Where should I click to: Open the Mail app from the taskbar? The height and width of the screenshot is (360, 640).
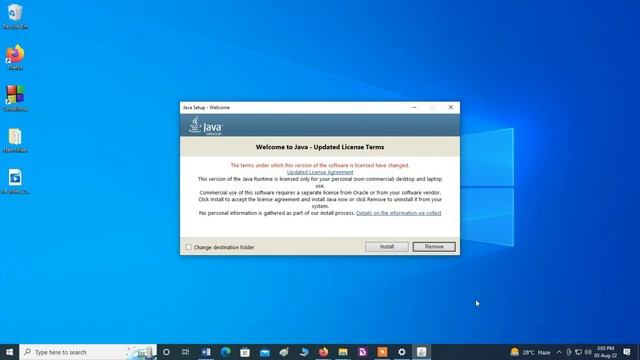[264, 352]
